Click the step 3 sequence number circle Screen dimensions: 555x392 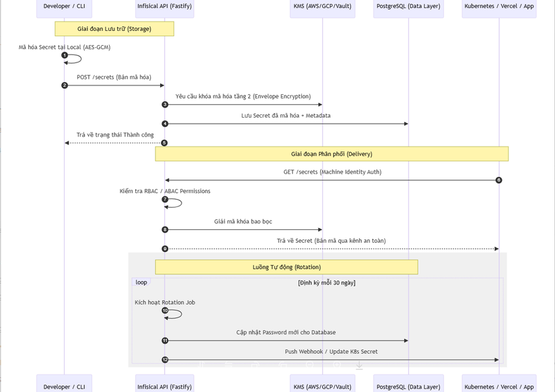tap(165, 105)
